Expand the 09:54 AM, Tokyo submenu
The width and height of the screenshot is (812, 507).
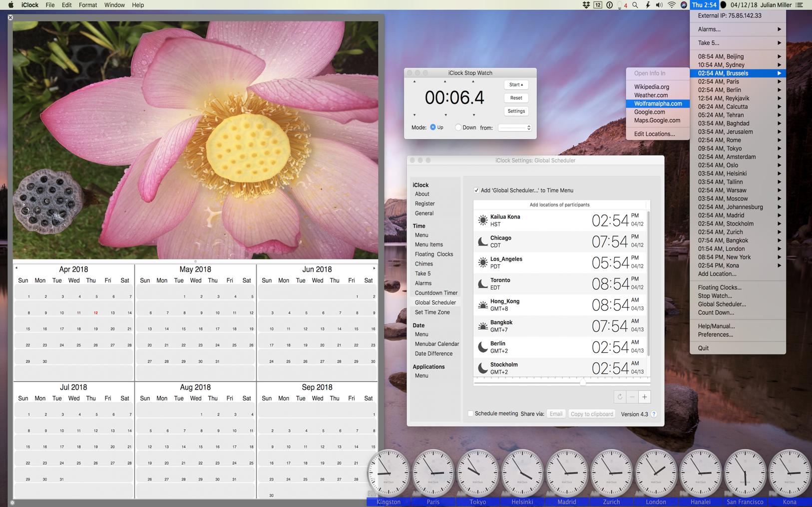pyautogui.click(x=738, y=149)
